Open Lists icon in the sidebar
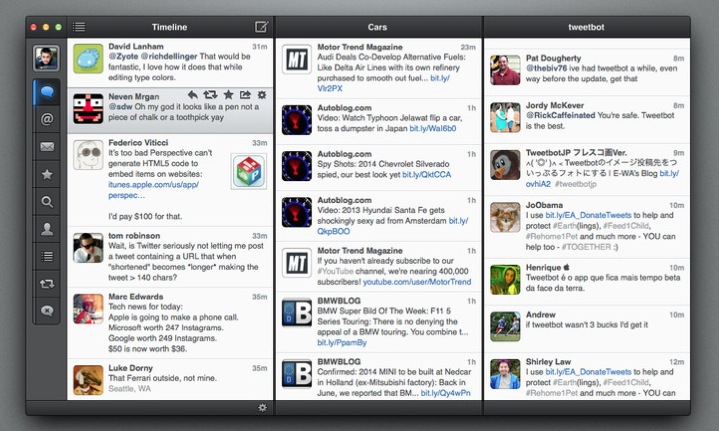The image size is (719, 431). (x=46, y=256)
